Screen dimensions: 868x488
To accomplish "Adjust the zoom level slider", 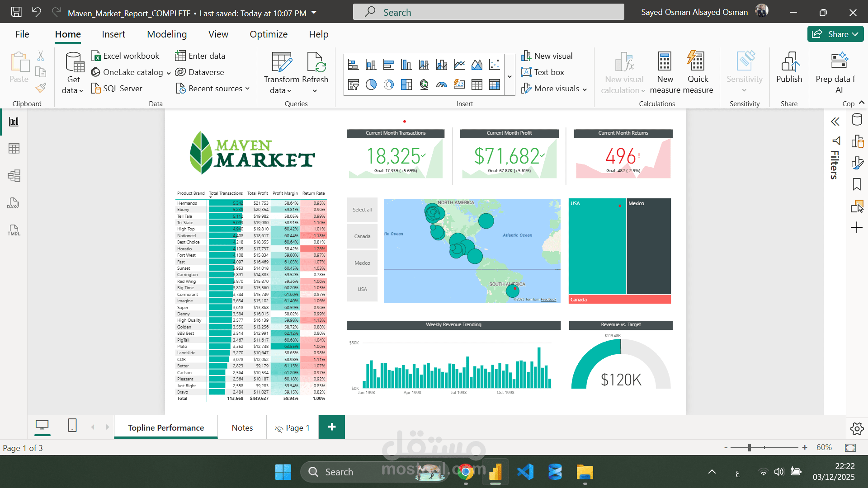I will pos(749,447).
